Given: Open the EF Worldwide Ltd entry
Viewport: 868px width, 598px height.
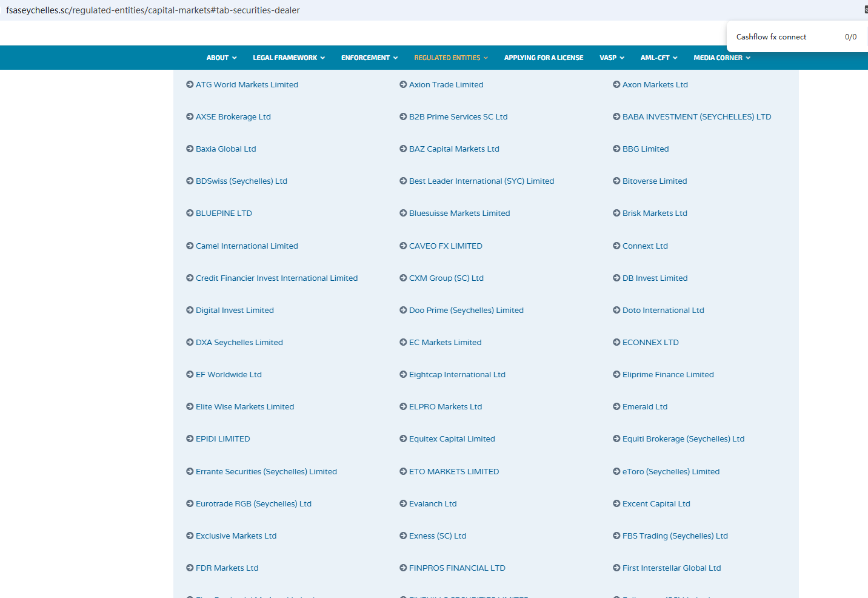Looking at the screenshot, I should [229, 375].
